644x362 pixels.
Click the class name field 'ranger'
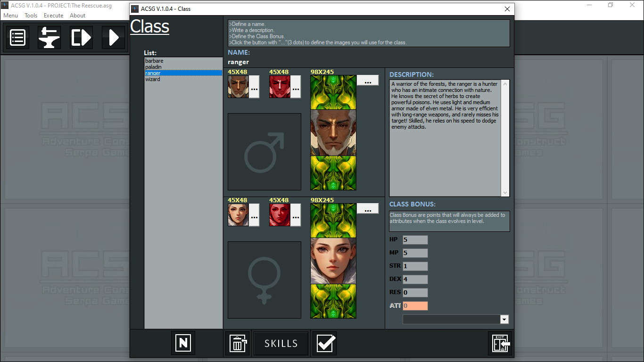[238, 62]
